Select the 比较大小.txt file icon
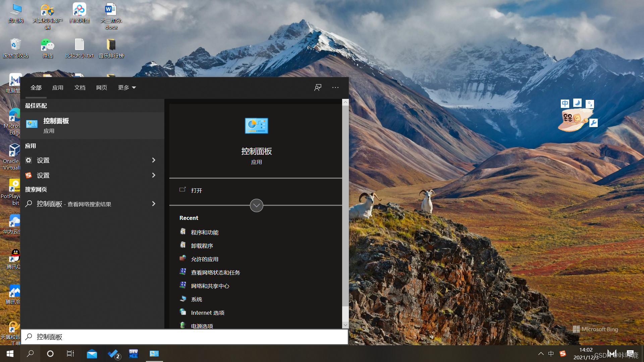This screenshot has width=644, height=362. coord(79,48)
